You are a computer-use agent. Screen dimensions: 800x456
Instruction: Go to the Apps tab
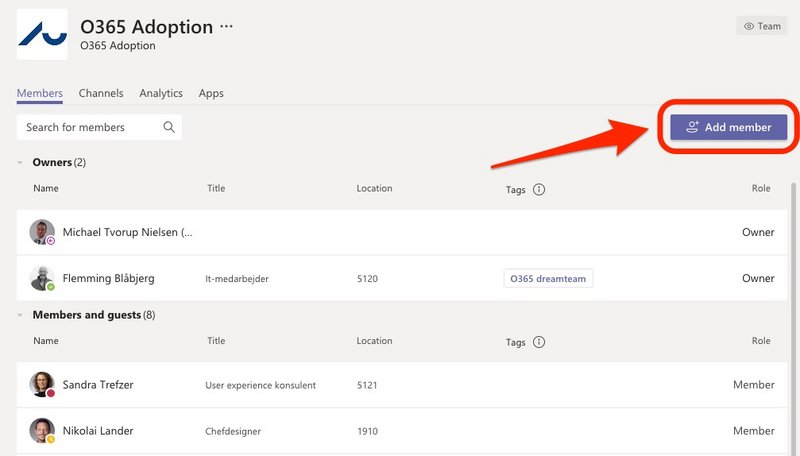pyautogui.click(x=211, y=93)
